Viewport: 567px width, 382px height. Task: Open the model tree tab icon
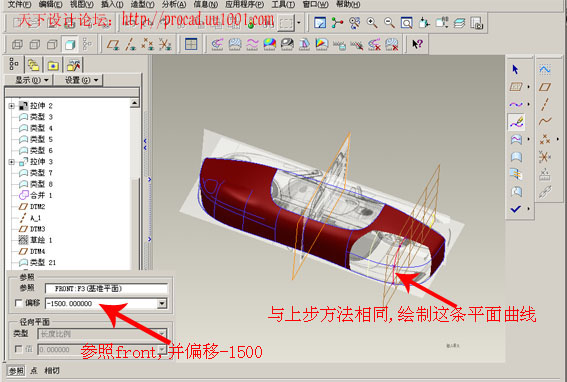point(14,65)
